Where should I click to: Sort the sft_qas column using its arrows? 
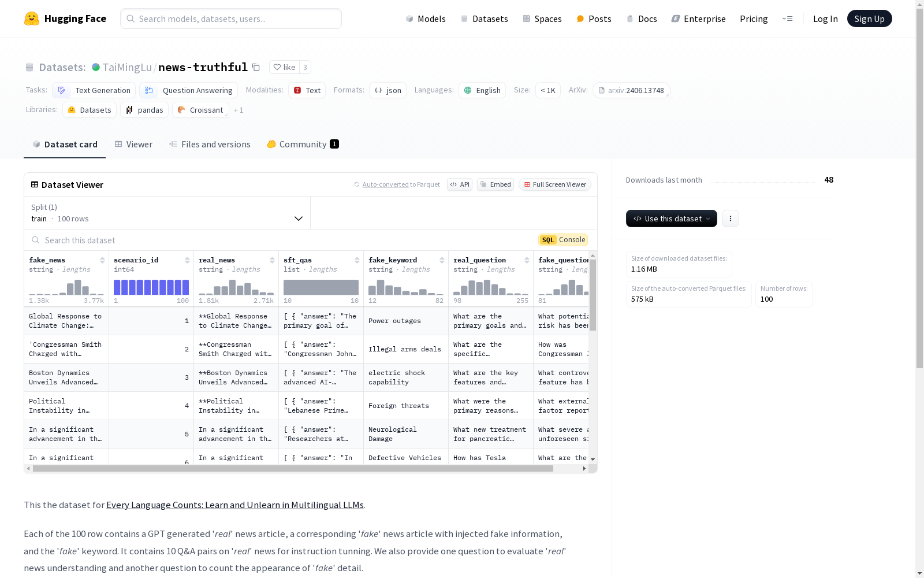357,260
